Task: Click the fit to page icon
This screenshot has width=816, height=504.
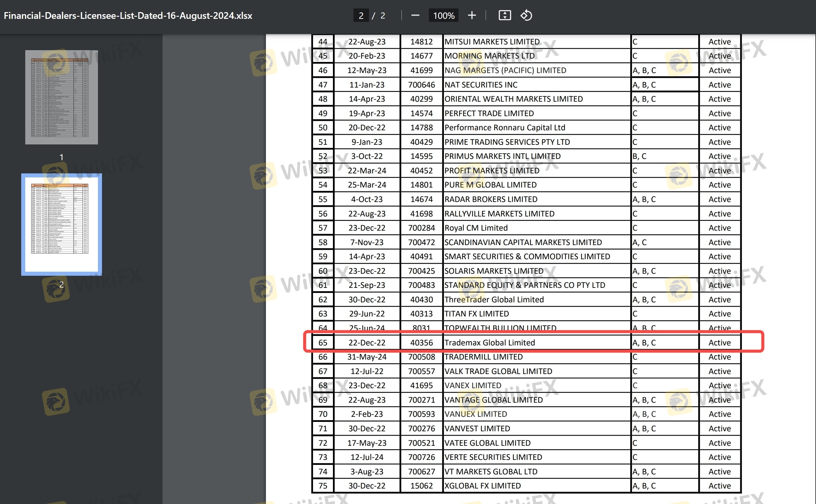Action: click(504, 15)
